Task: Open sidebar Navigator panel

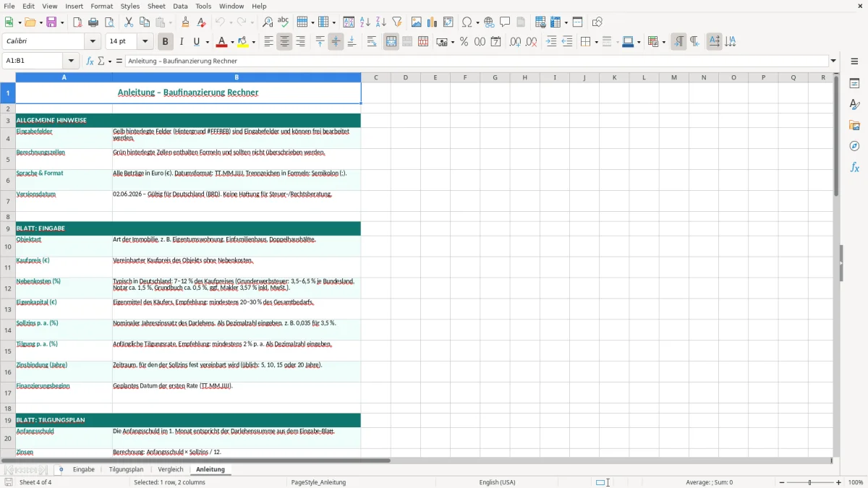Action: pos(854,146)
